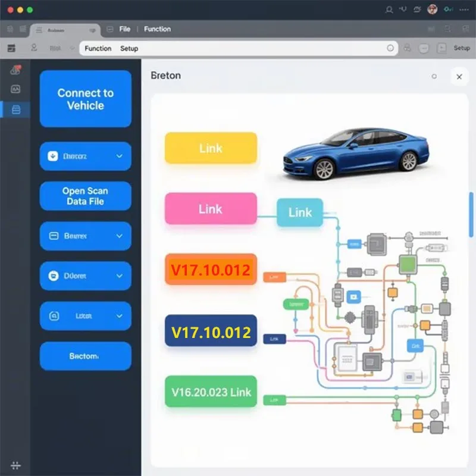
Task: Open the File menu
Action: [x=124, y=29]
